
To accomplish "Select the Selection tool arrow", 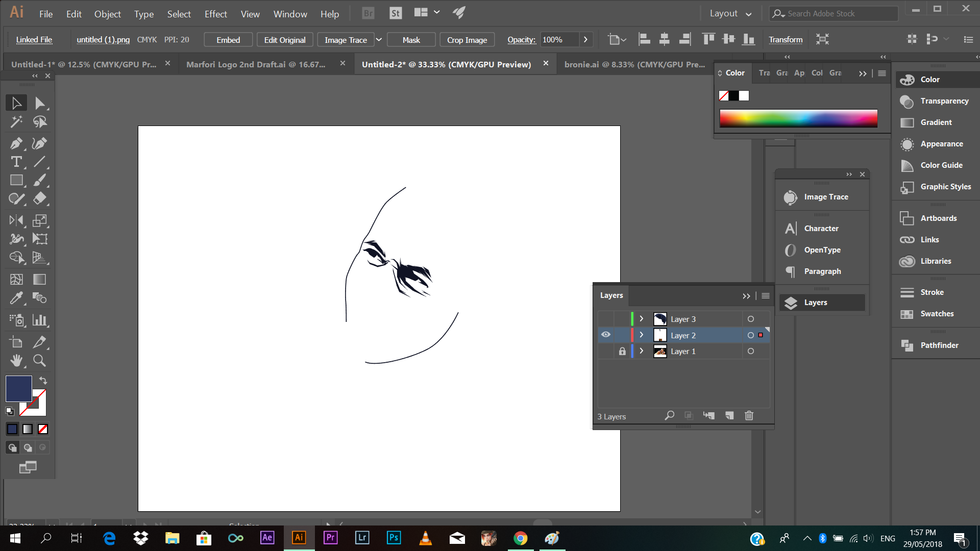I will tap(16, 103).
